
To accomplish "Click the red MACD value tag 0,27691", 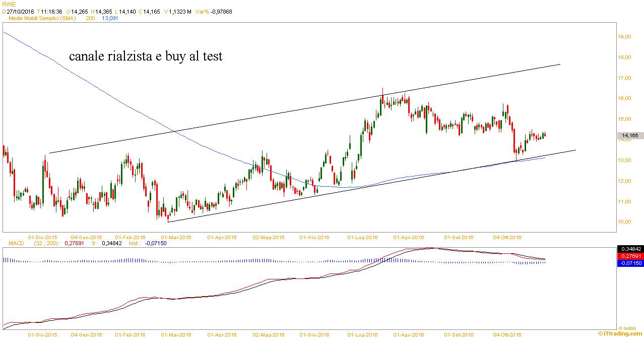I will coord(630,256).
